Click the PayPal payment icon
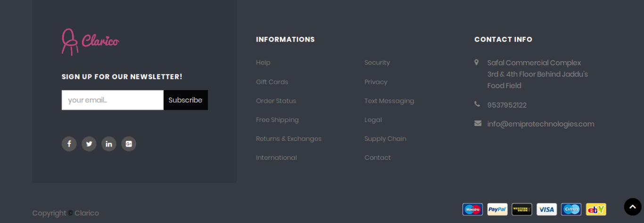The width and height of the screenshot is (644, 223). coord(497,209)
